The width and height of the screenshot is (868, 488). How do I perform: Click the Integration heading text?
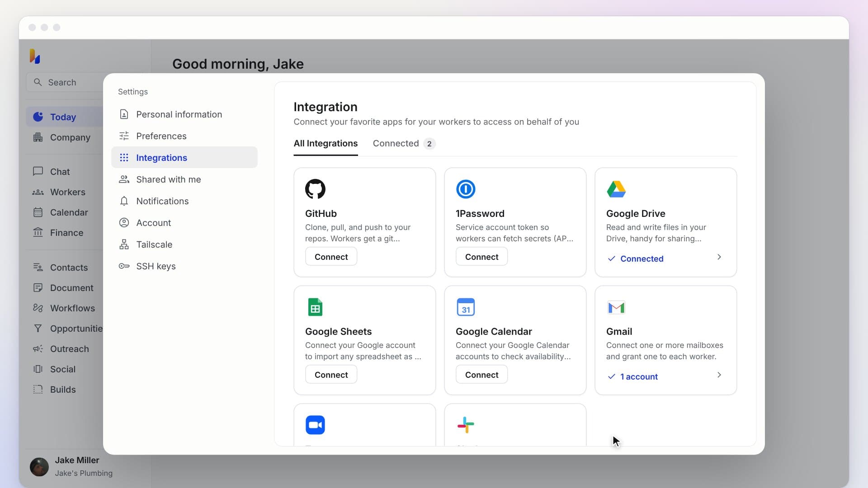point(325,107)
